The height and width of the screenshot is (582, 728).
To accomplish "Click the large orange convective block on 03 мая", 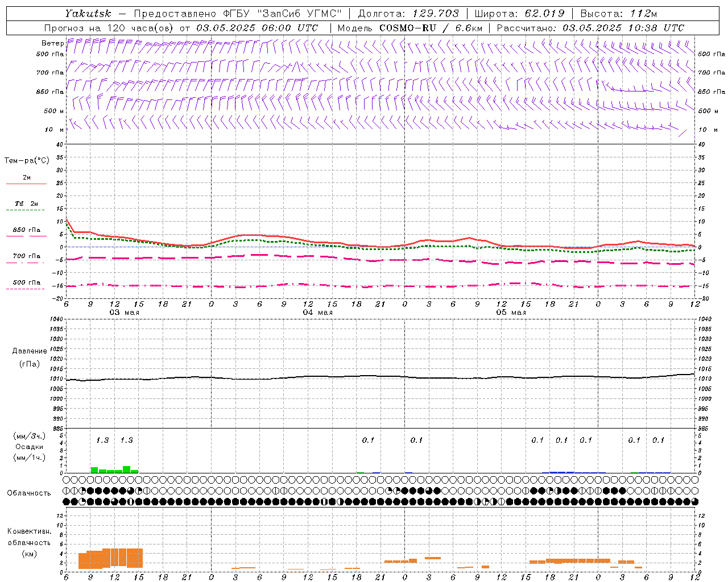I will (110, 558).
